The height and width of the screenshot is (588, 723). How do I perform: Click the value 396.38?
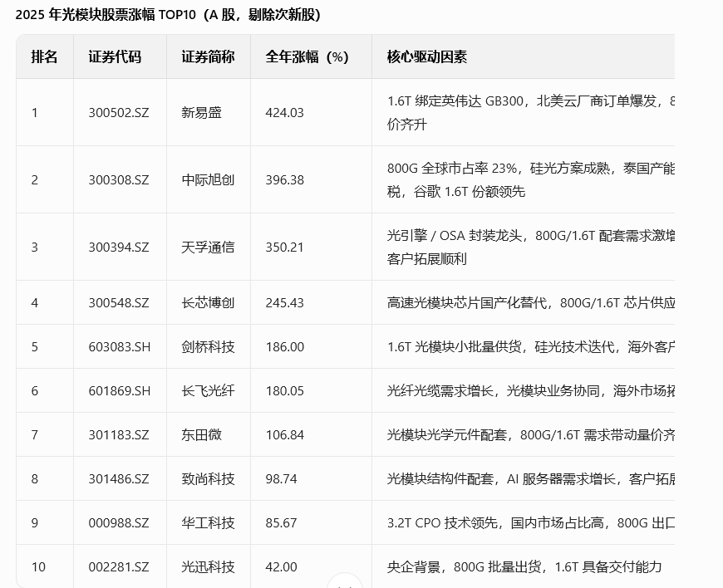point(284,179)
